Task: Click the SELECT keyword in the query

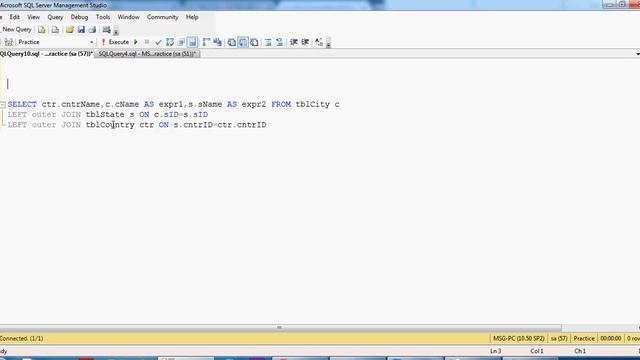Action: [x=22, y=104]
